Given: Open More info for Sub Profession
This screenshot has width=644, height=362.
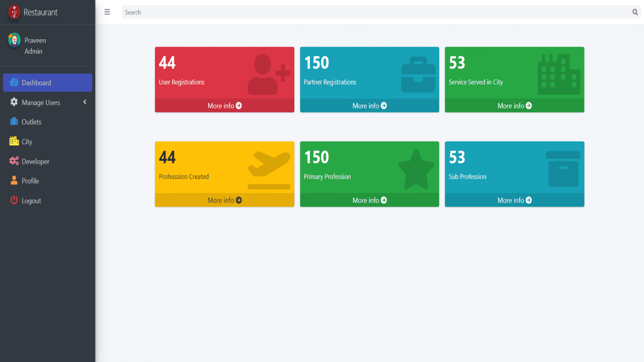Looking at the screenshot, I should (x=514, y=200).
